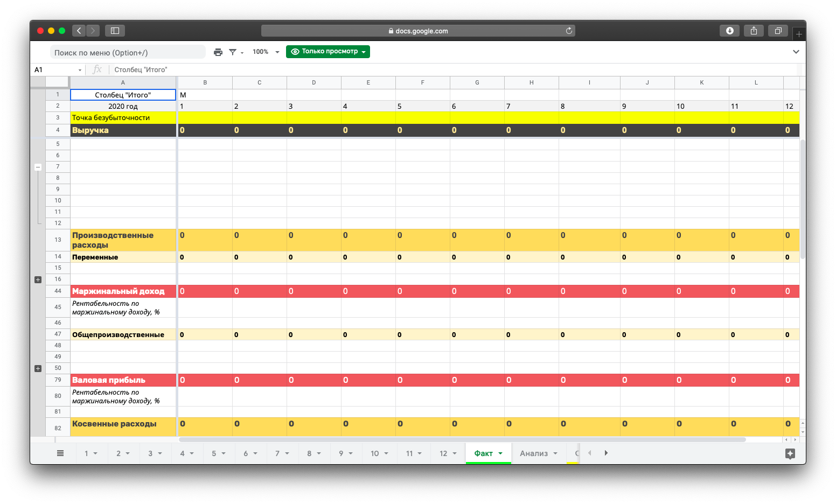
Task: Expand grouped rows below row 16
Action: point(38,279)
